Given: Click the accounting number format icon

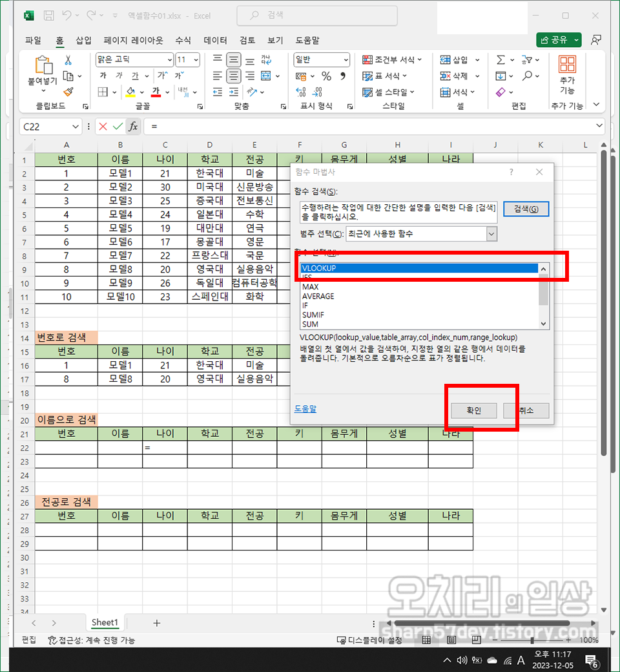Looking at the screenshot, I should 301,76.
